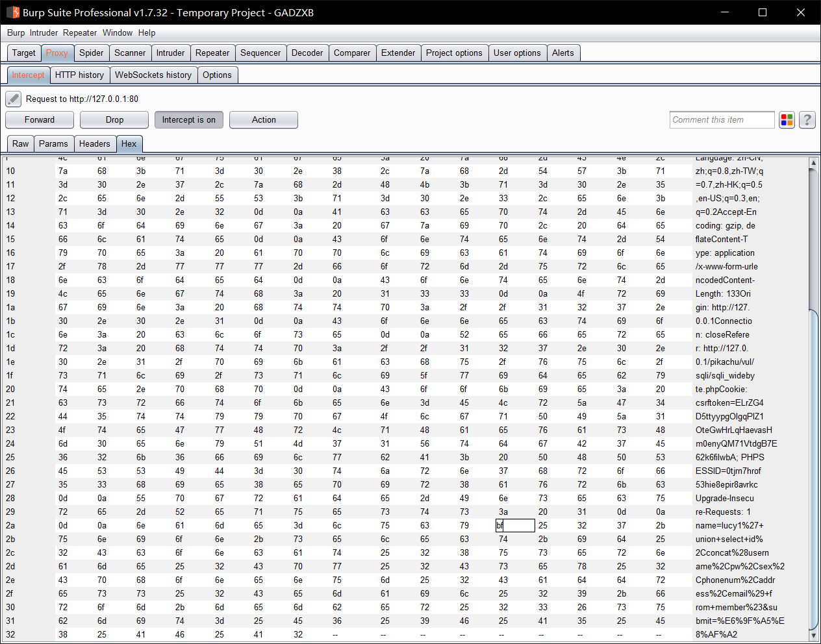Switch to the Repeater tool tab
Screen dimensions: 821x644
(x=212, y=53)
